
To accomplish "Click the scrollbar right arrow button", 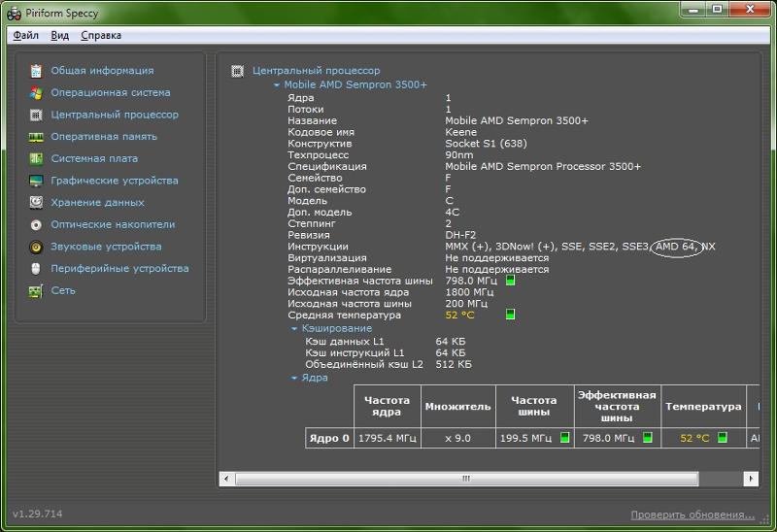I will tap(751, 479).
